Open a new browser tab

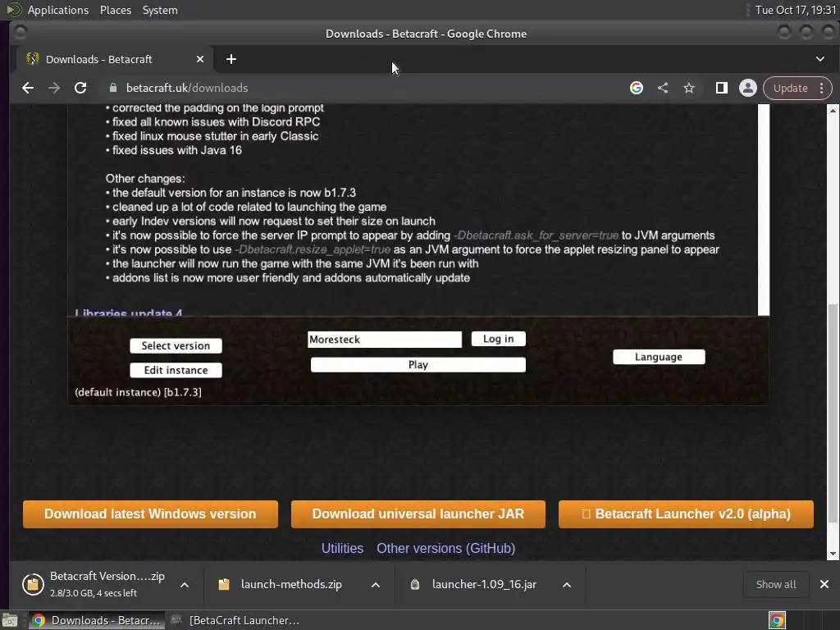pyautogui.click(x=231, y=59)
